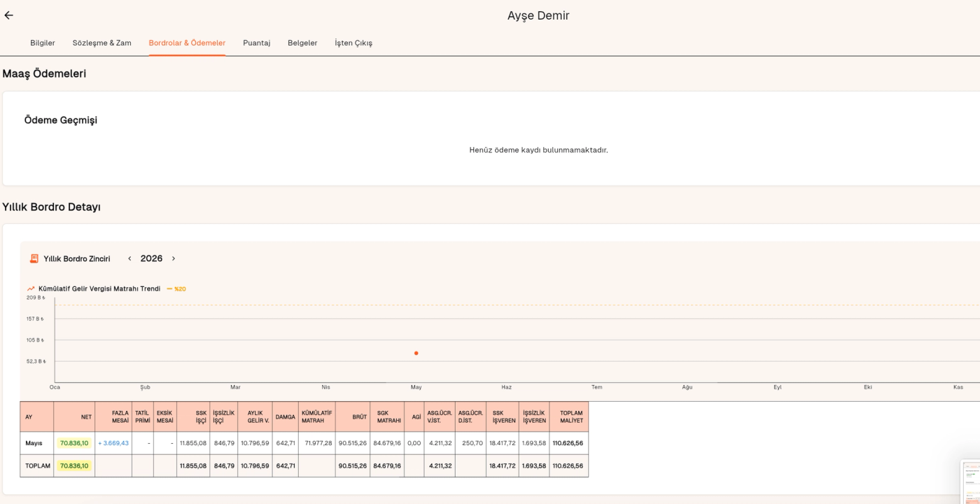
Task: Go to previous year before 2026
Action: (129, 258)
